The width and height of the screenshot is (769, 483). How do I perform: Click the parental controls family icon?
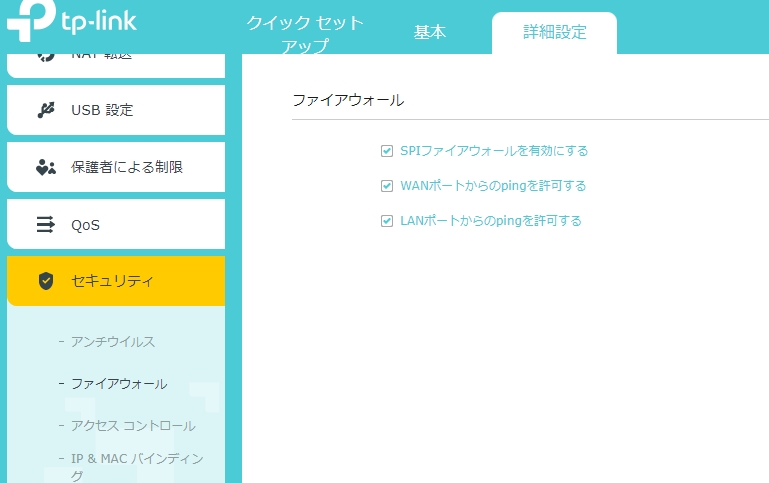pyautogui.click(x=46, y=167)
